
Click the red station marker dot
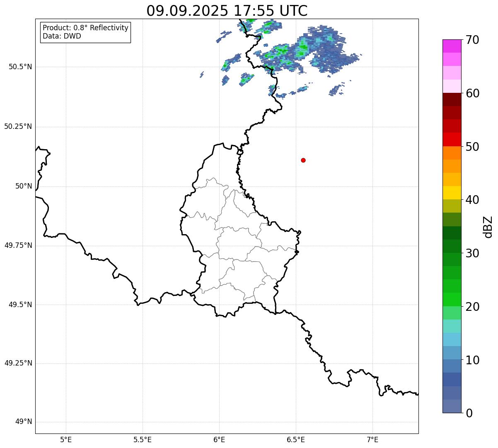pyautogui.click(x=303, y=160)
